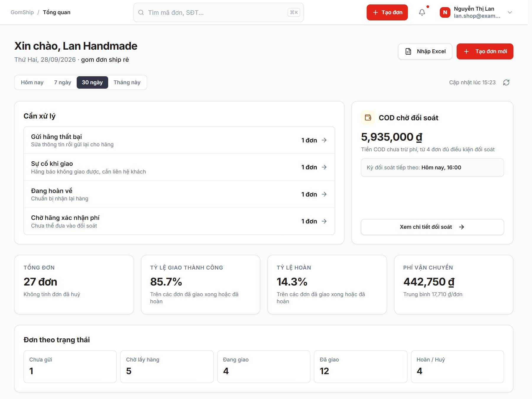Click the search magnifier icon

(x=141, y=12)
